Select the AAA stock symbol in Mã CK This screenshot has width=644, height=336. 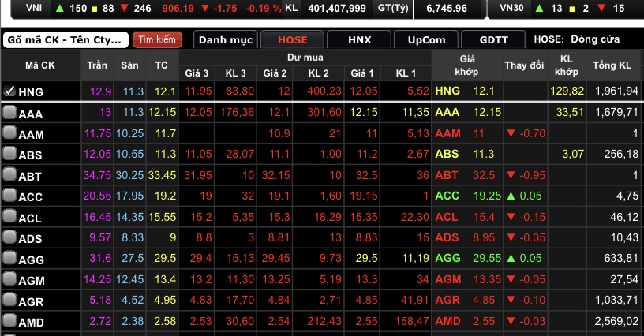coord(31,114)
